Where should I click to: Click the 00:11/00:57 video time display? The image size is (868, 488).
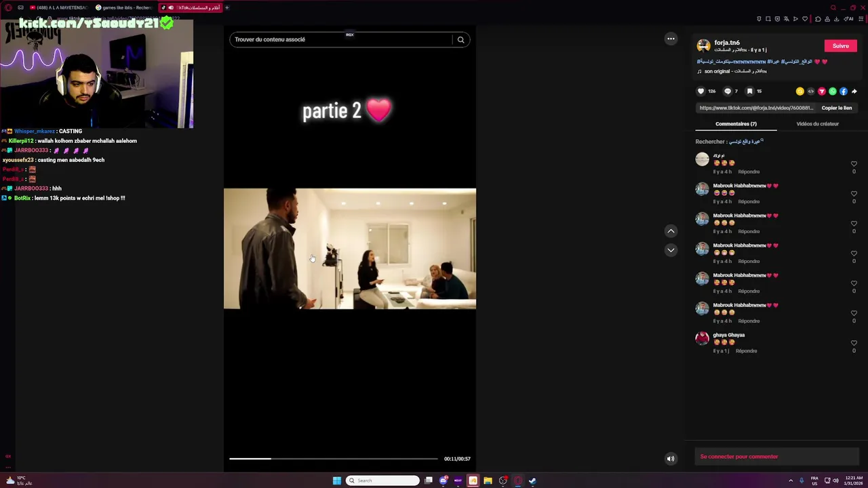point(457,459)
